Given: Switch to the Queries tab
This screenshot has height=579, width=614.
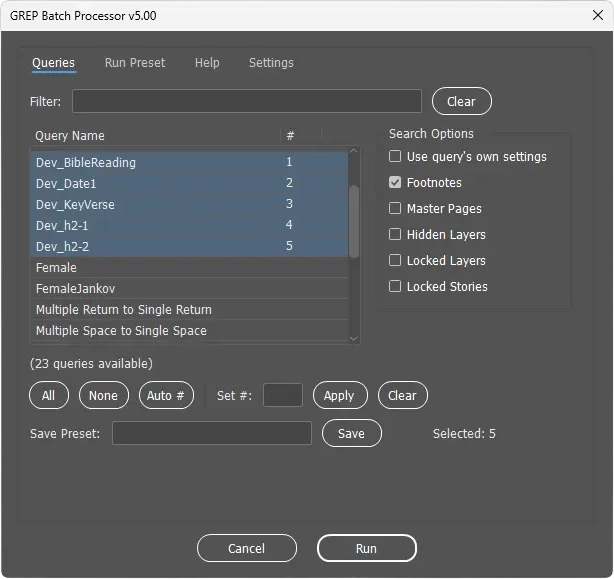Looking at the screenshot, I should point(54,63).
